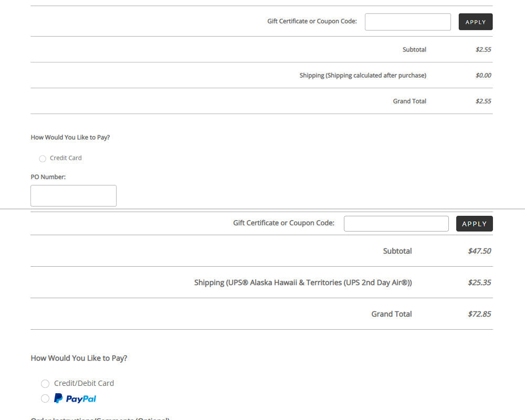Click the 'Shipping calculated after purchase' text
This screenshot has width=525, height=420.
pos(376,76)
